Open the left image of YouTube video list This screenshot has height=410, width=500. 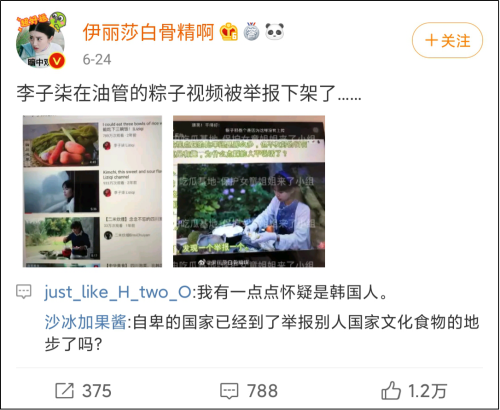coord(92,191)
